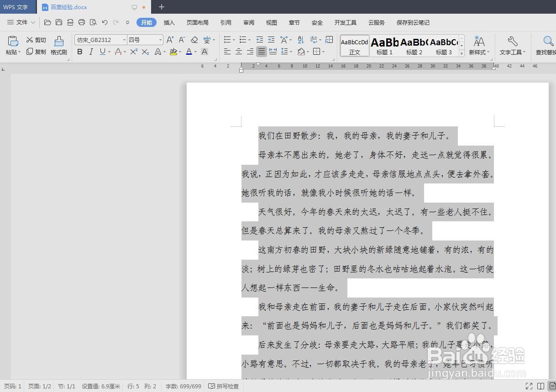
Task: Open the font name dropdown
Action: [124, 40]
